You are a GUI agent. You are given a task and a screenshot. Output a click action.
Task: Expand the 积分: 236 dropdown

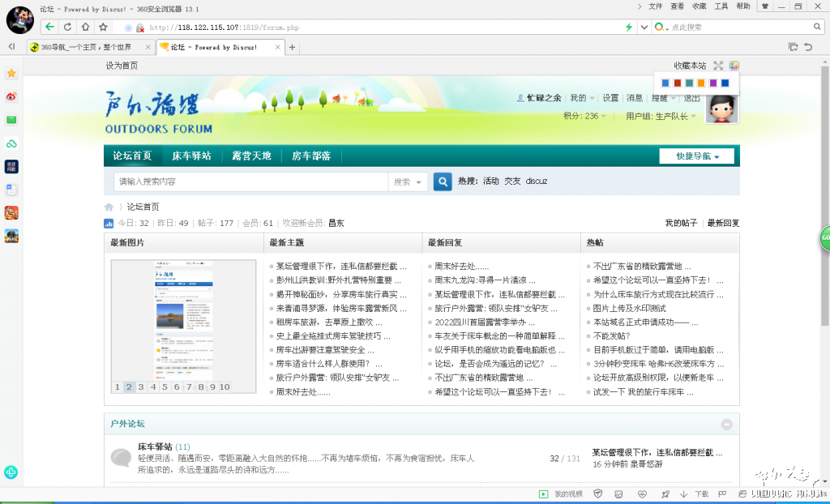coord(585,116)
